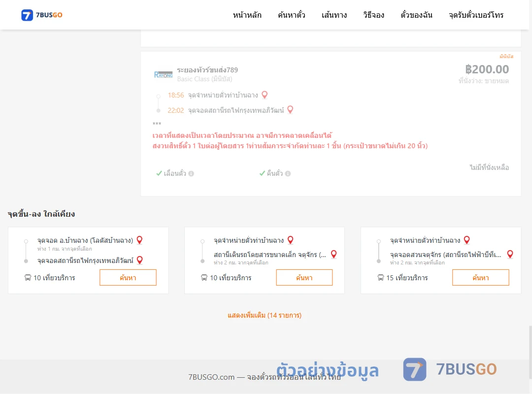Open map pin for 22:02 arrival stop
The width and height of the screenshot is (532, 394).
(x=290, y=110)
